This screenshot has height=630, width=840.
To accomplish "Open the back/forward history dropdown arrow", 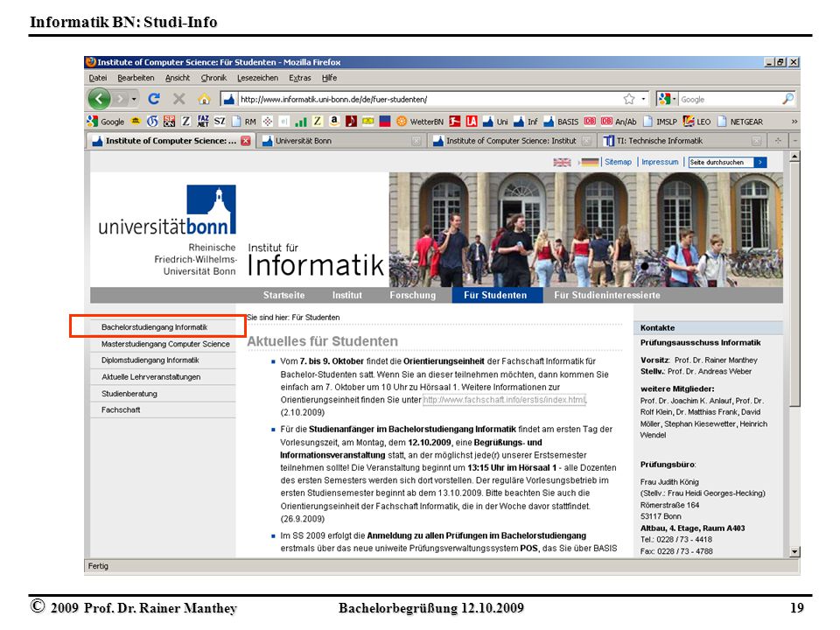I will [x=134, y=99].
